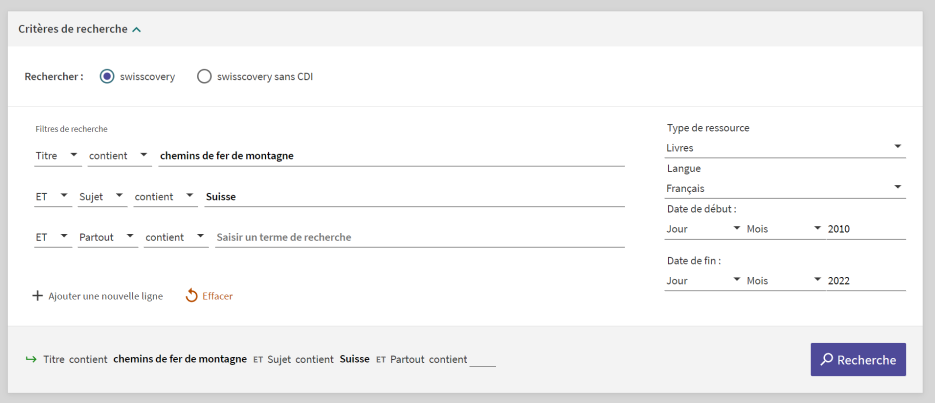Click the magnifier icon in Recherche button
The height and width of the screenshot is (403, 935).
(x=827, y=360)
